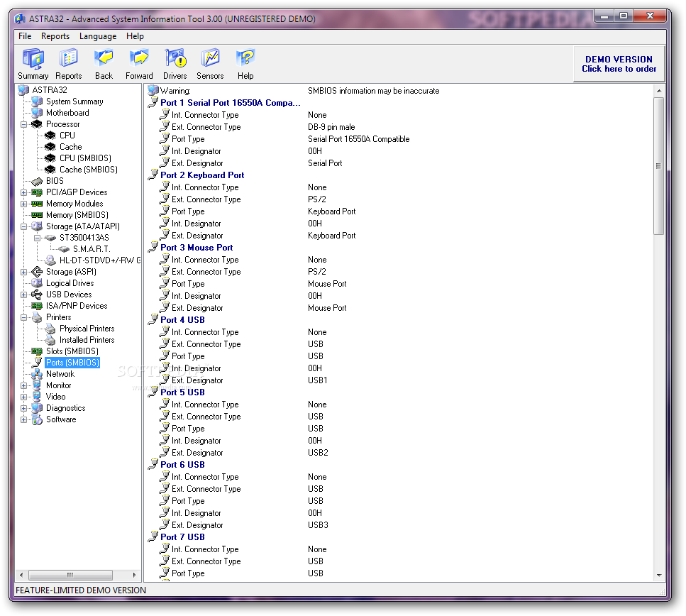Click tree horizontal scrollbar right arrow
The width and height of the screenshot is (686, 616).
click(134, 575)
